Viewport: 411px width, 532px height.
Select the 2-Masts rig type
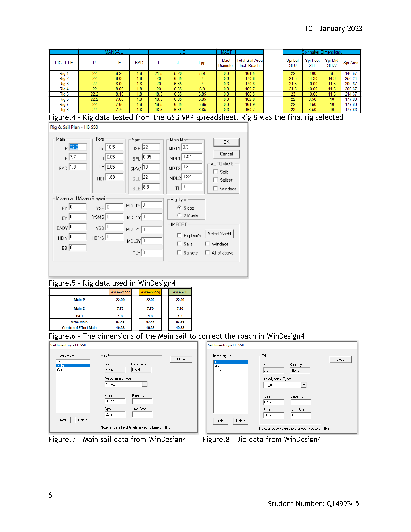tap(179, 215)
